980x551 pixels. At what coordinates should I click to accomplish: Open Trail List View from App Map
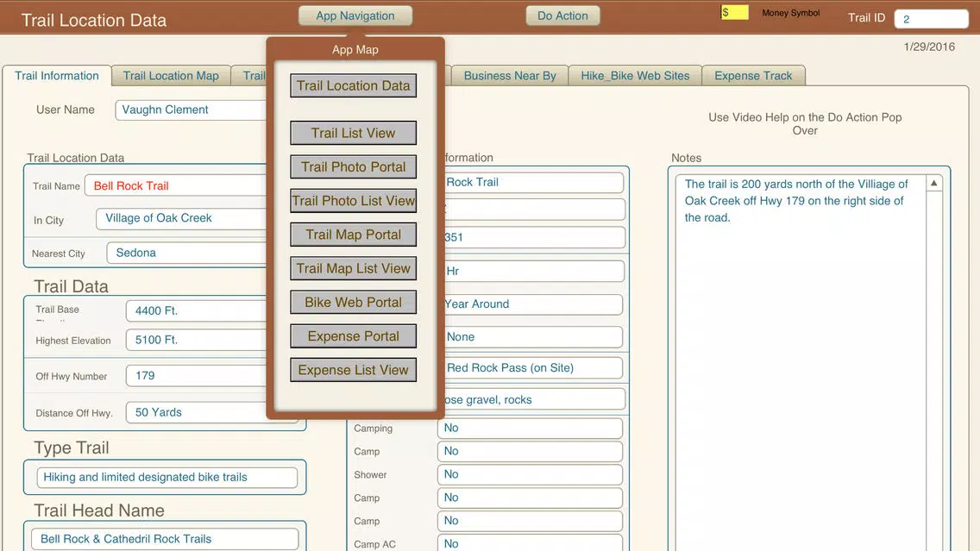click(x=353, y=133)
